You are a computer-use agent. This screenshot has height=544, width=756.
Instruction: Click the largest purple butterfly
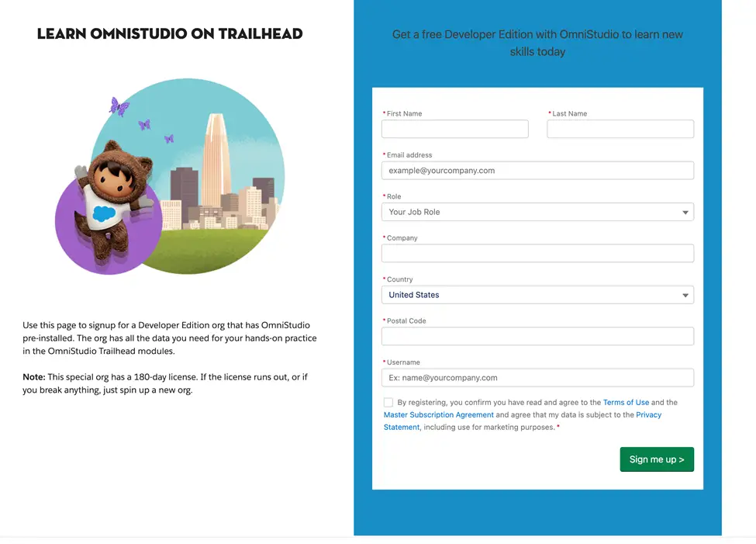[x=119, y=106]
